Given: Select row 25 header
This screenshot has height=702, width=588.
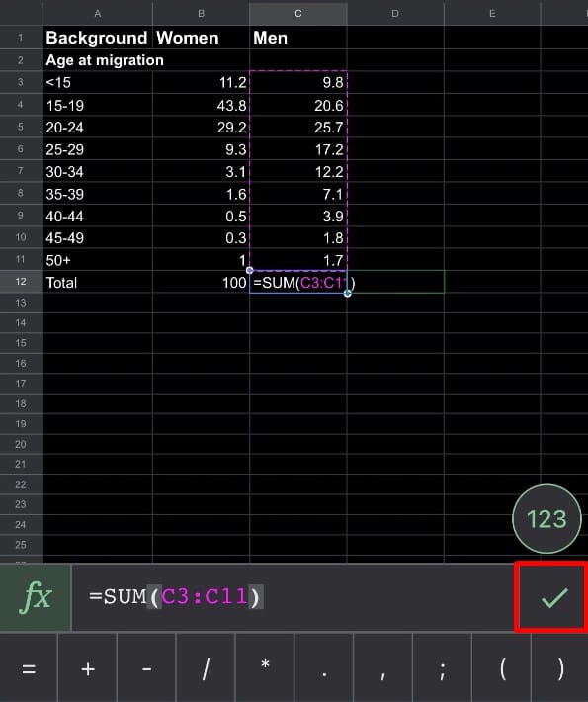Looking at the screenshot, I should 21,545.
